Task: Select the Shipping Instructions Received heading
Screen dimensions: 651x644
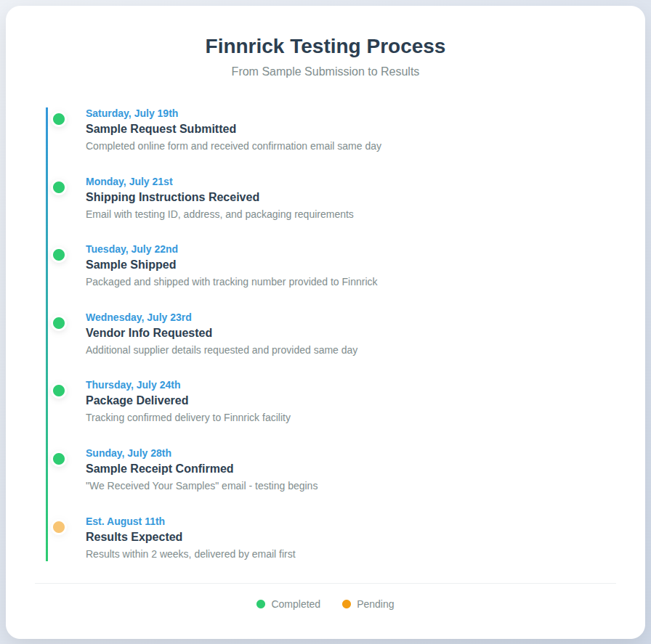Action: point(172,197)
